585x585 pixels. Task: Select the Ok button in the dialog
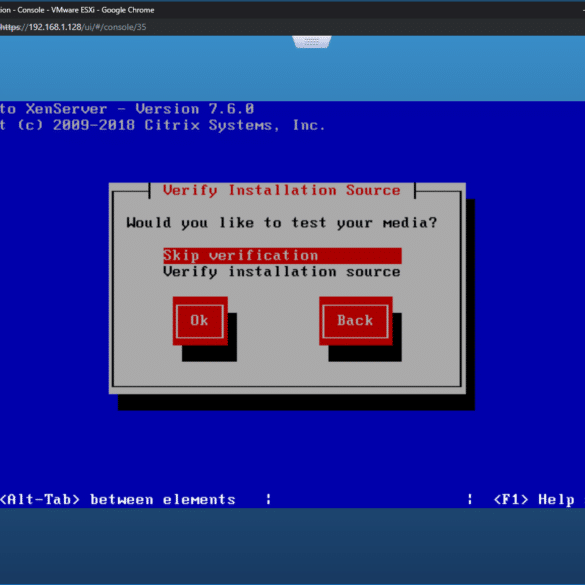point(200,320)
